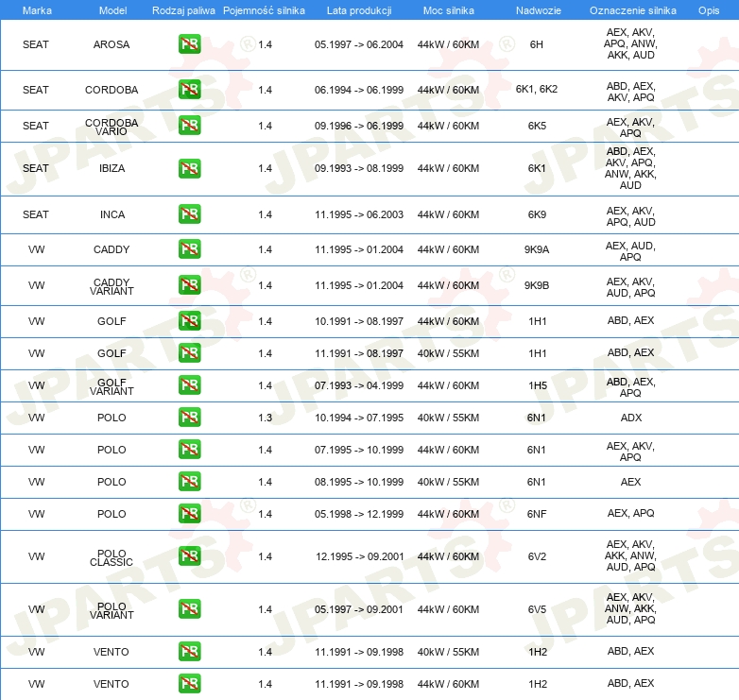The width and height of the screenshot is (739, 700).
Task: Select the AROSA model cell
Action: pos(112,44)
